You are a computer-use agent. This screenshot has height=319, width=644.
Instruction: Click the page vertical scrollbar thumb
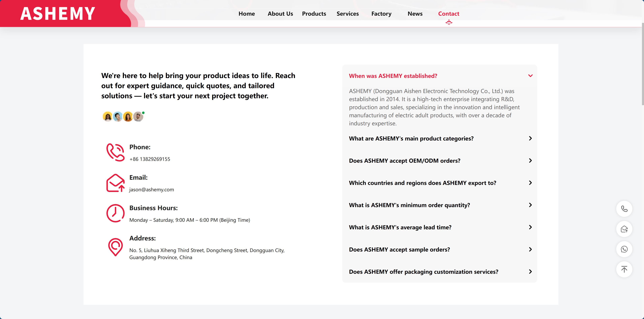(x=643, y=64)
